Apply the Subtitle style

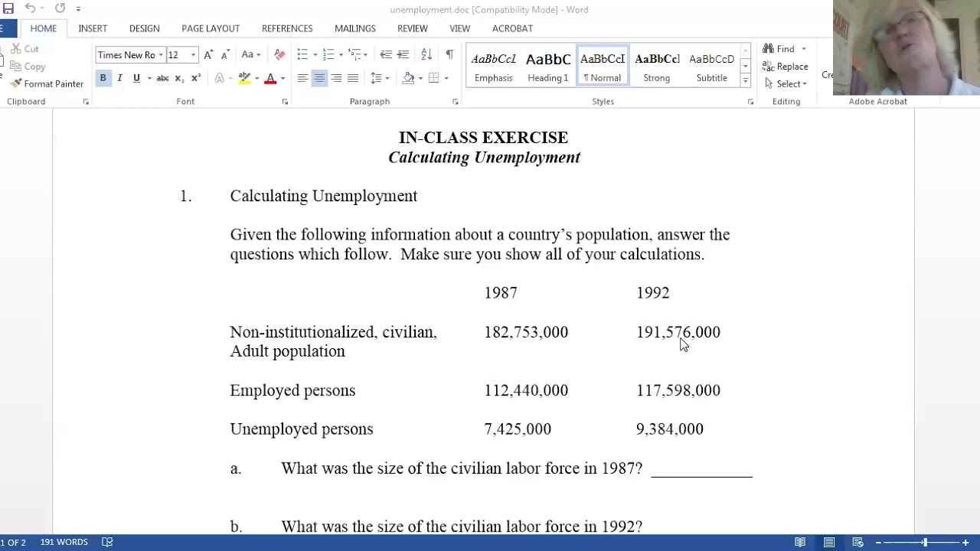(x=712, y=67)
